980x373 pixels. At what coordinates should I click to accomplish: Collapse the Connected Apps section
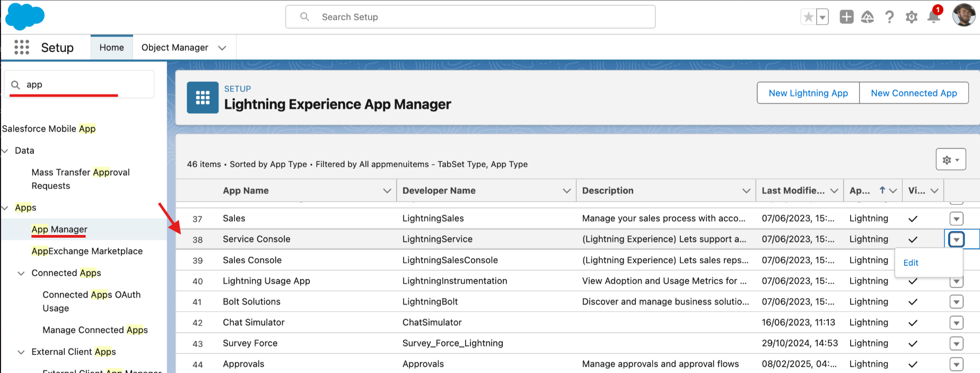coord(21,273)
